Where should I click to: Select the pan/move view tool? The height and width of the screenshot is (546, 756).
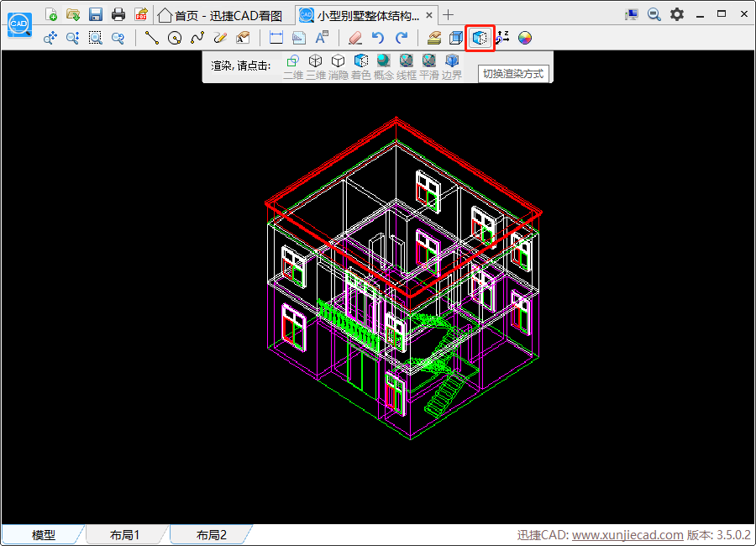click(x=50, y=38)
